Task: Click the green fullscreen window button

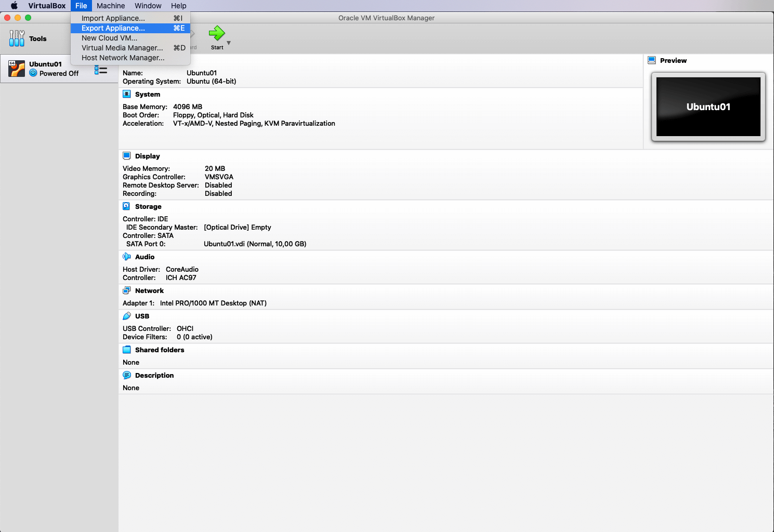Action: (x=28, y=18)
